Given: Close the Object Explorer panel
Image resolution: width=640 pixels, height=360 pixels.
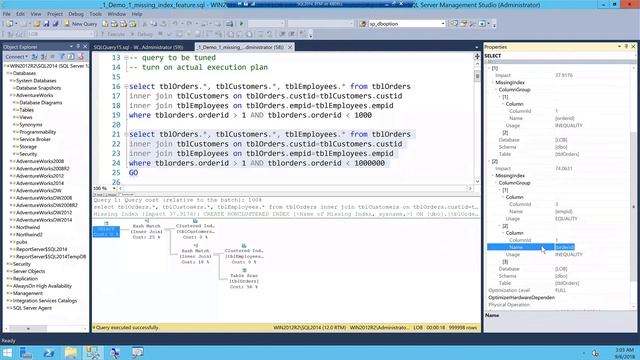Looking at the screenshot, I should 85,47.
